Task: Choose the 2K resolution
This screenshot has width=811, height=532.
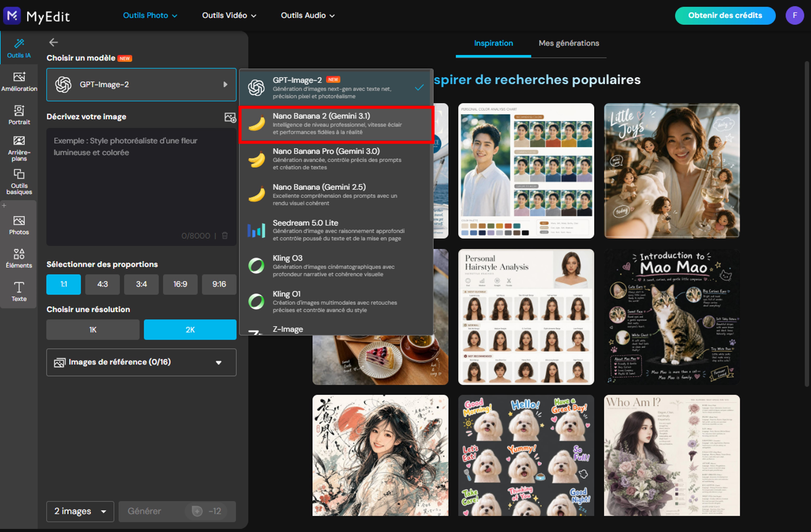Action: click(x=190, y=330)
